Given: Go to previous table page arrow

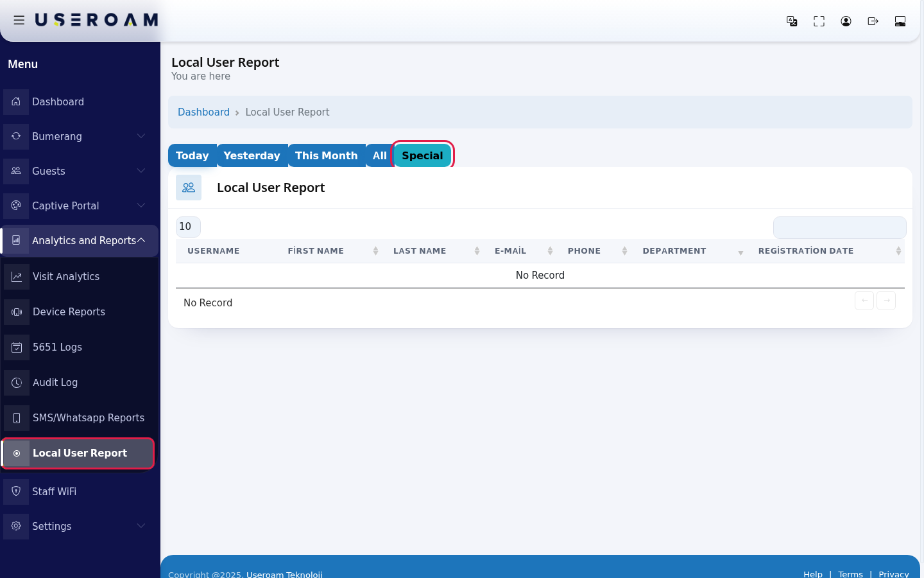Looking at the screenshot, I should point(864,301).
